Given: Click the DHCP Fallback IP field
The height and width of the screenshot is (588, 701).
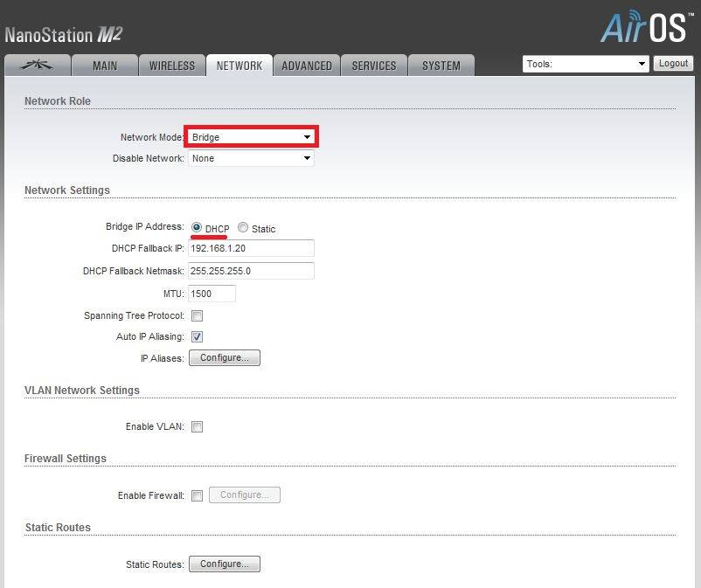Looking at the screenshot, I should click(251, 248).
